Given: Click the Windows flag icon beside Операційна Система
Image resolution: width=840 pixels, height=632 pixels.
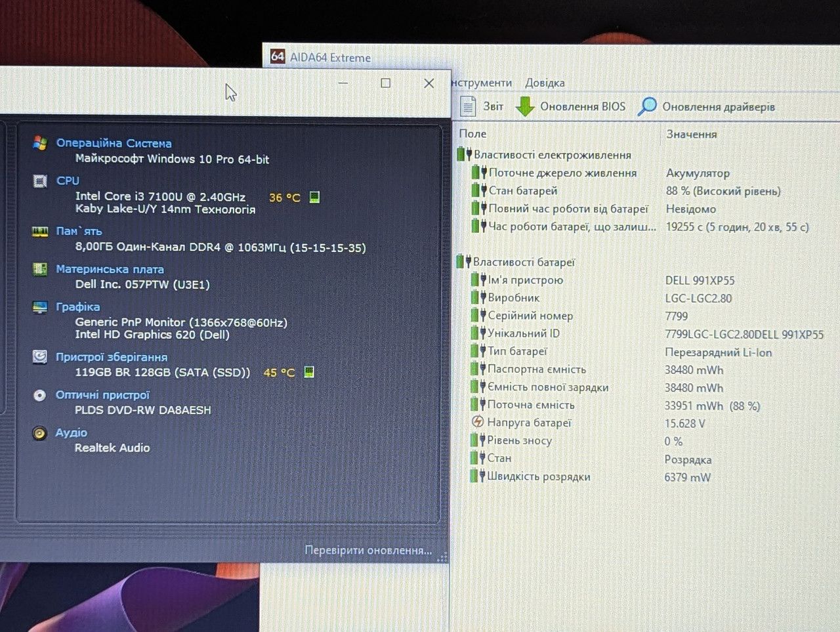Looking at the screenshot, I should pos(40,142).
